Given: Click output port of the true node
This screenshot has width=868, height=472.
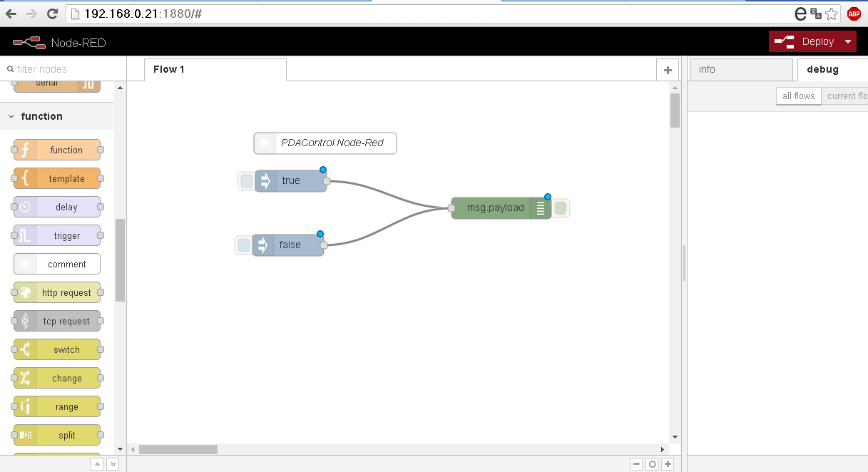Looking at the screenshot, I should coord(327,181).
